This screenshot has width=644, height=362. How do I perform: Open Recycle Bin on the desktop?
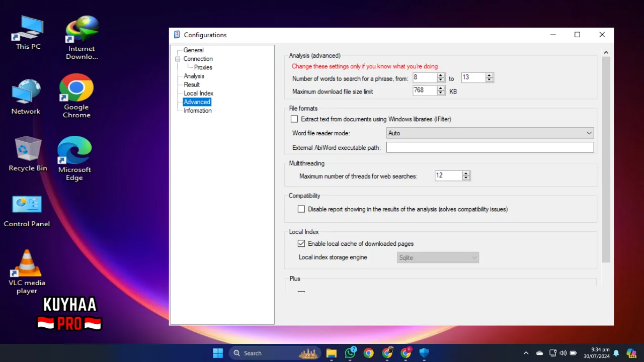[28, 154]
